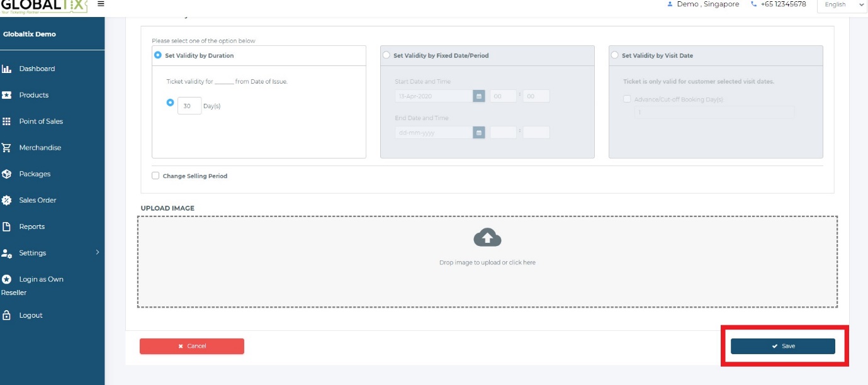Select the 30 Day(s) radio button
The image size is (868, 385).
click(170, 102)
